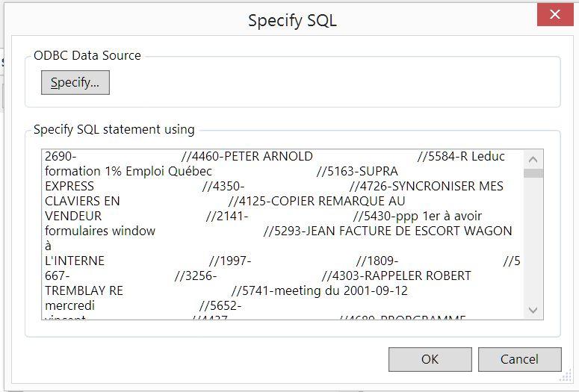Click the text 'formation 1% Emploi Québec'
This screenshot has width=579, height=392.
(129, 171)
